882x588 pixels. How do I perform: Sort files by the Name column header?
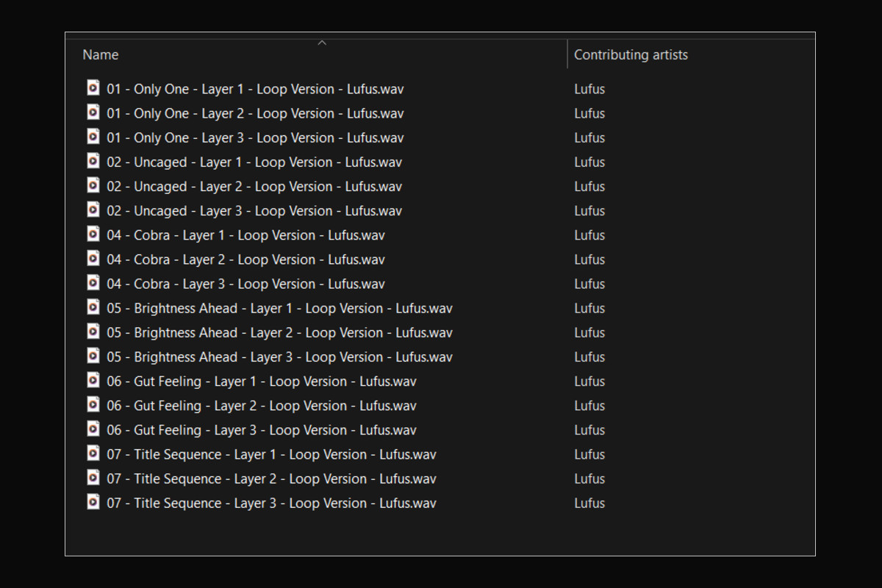101,55
